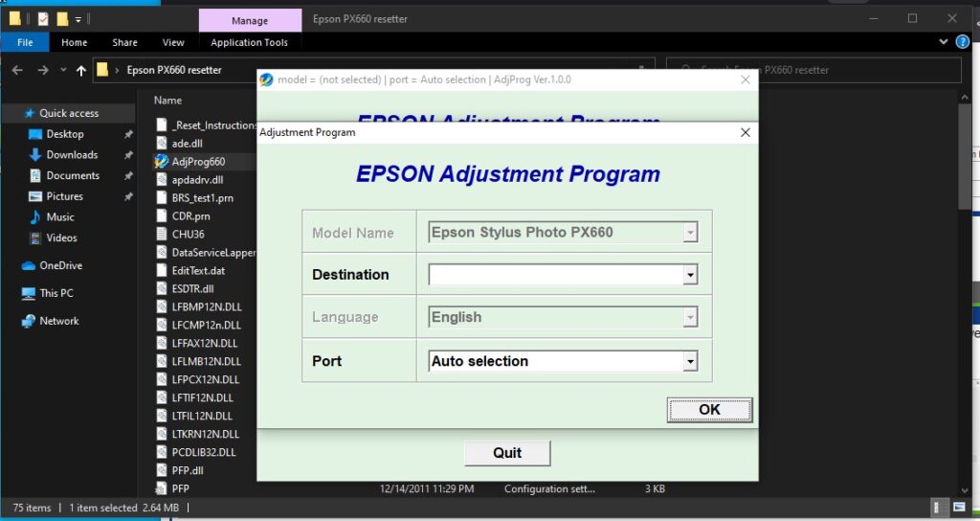The height and width of the screenshot is (521, 980).
Task: Click the pin icon beside Pictures
Action: pyautogui.click(x=128, y=196)
